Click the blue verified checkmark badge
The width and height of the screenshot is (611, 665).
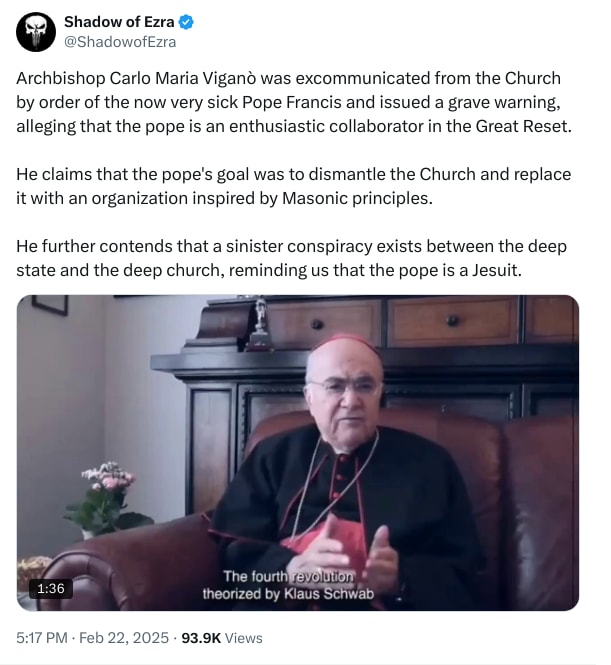pyautogui.click(x=182, y=22)
